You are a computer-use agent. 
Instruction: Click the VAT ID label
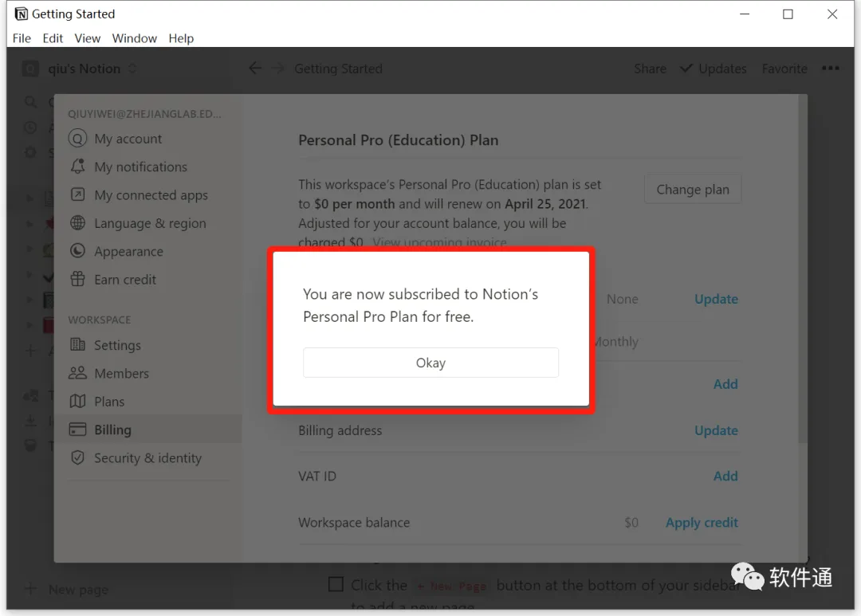tap(316, 476)
